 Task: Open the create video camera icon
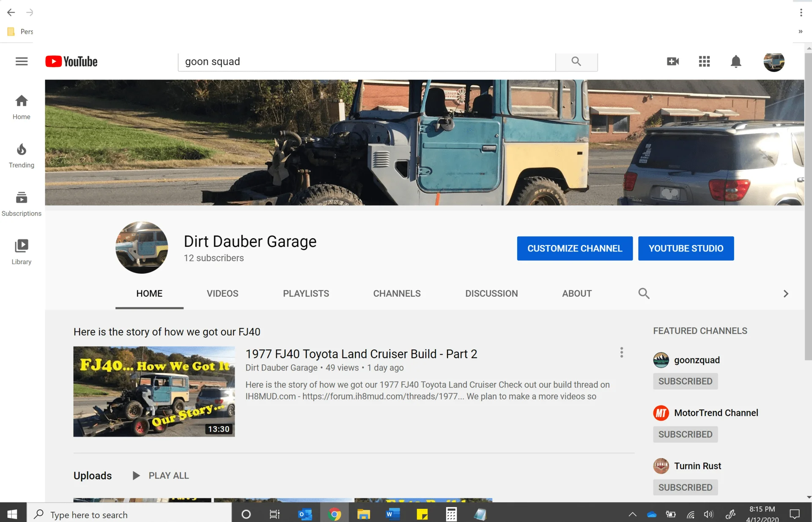(x=672, y=62)
